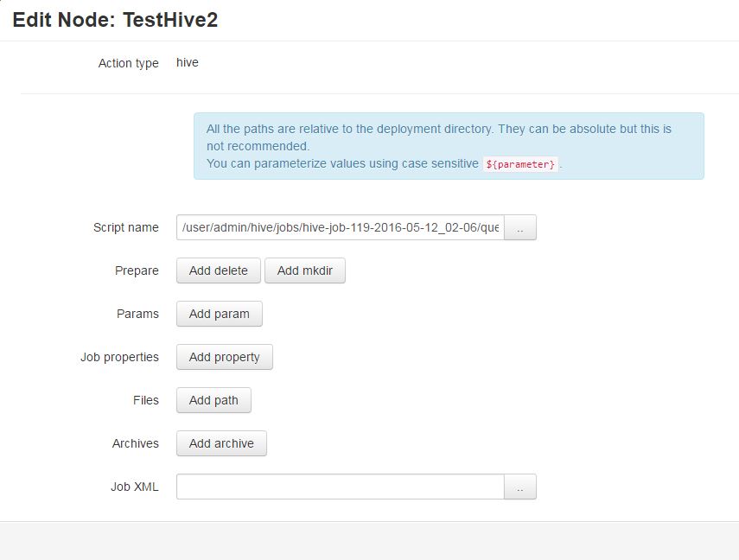This screenshot has width=739, height=560.
Task: Click the ${parameter} code snippet in the notice
Action: click(x=520, y=163)
